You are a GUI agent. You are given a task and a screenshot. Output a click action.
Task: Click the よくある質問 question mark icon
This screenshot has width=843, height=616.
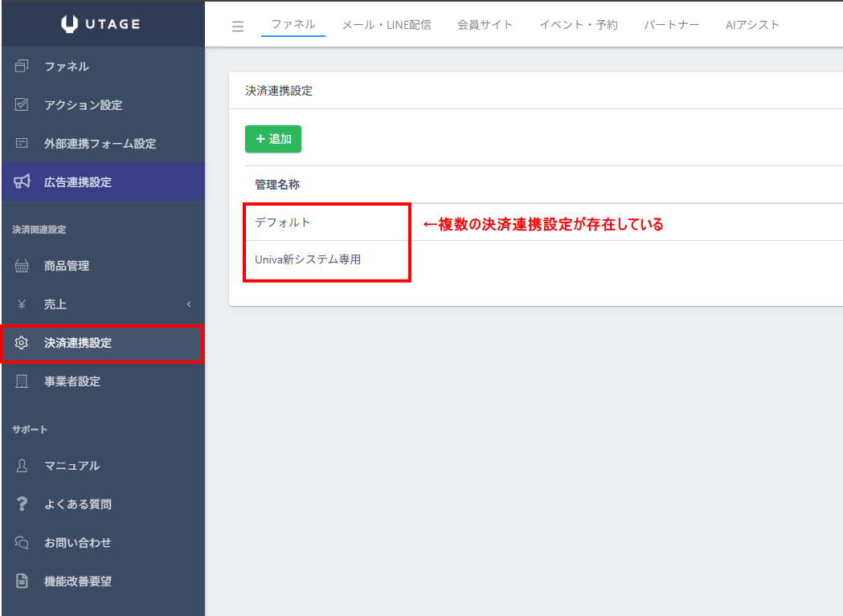[23, 504]
